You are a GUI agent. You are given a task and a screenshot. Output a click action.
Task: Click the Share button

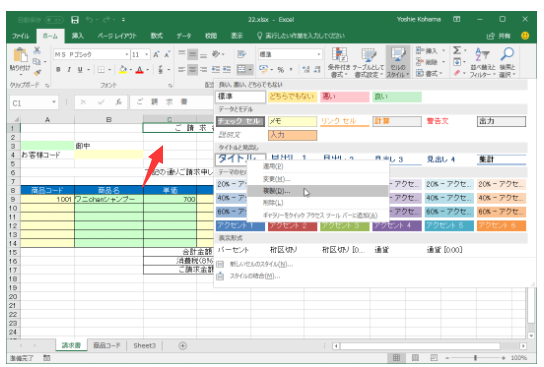tap(499, 36)
